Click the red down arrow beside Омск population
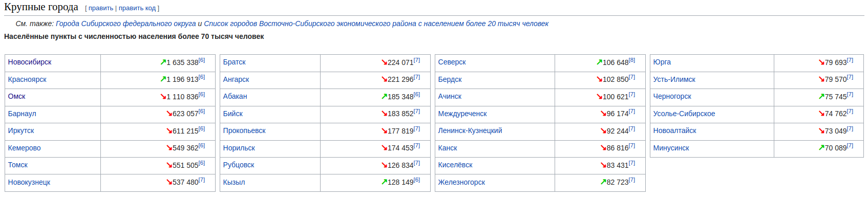Screen dimensions: 868x198 [163, 97]
